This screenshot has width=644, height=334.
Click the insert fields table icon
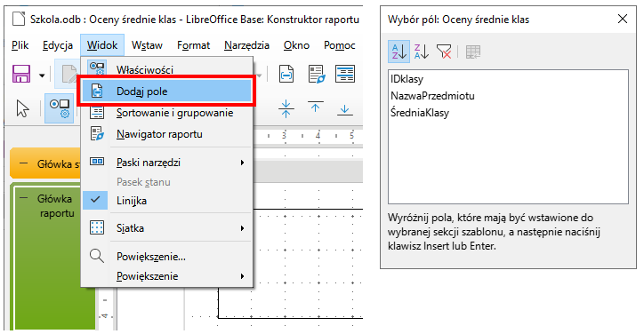coord(472,52)
